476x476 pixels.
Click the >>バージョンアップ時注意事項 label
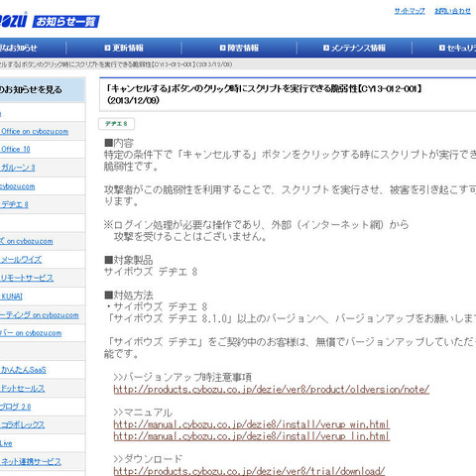(182, 377)
